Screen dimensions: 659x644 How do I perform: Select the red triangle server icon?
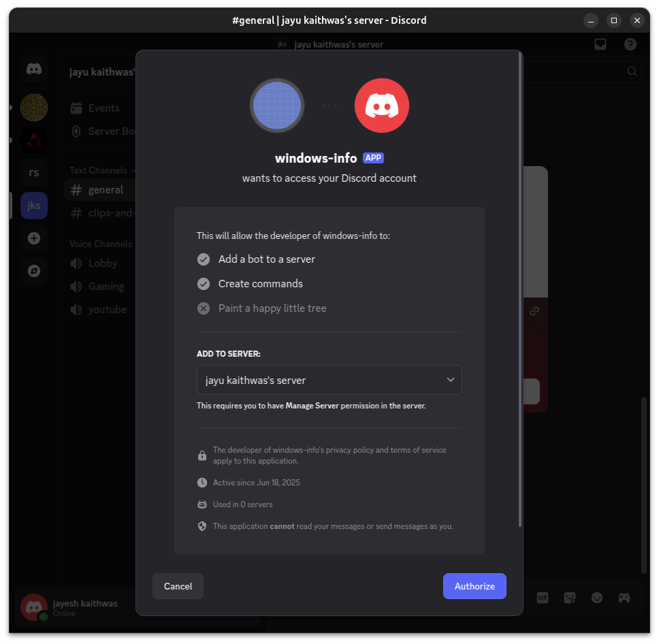pyautogui.click(x=34, y=140)
